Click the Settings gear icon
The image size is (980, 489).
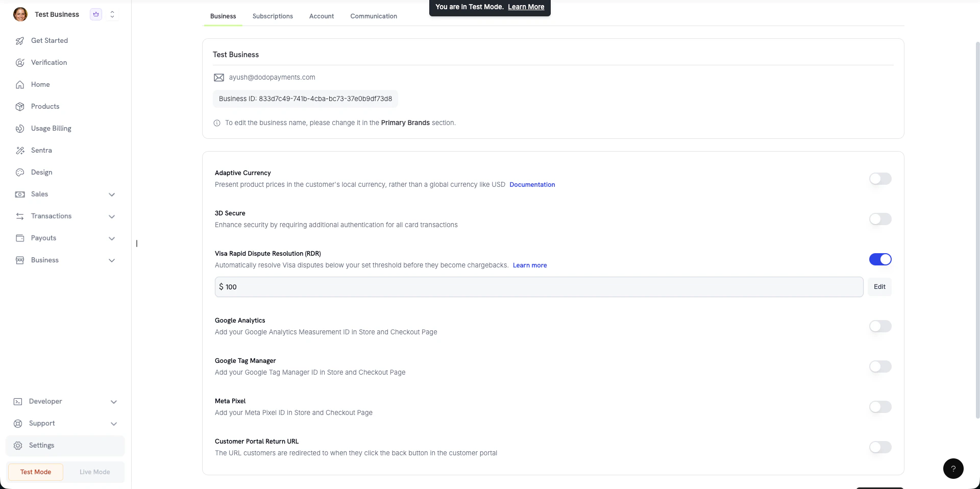tap(18, 446)
